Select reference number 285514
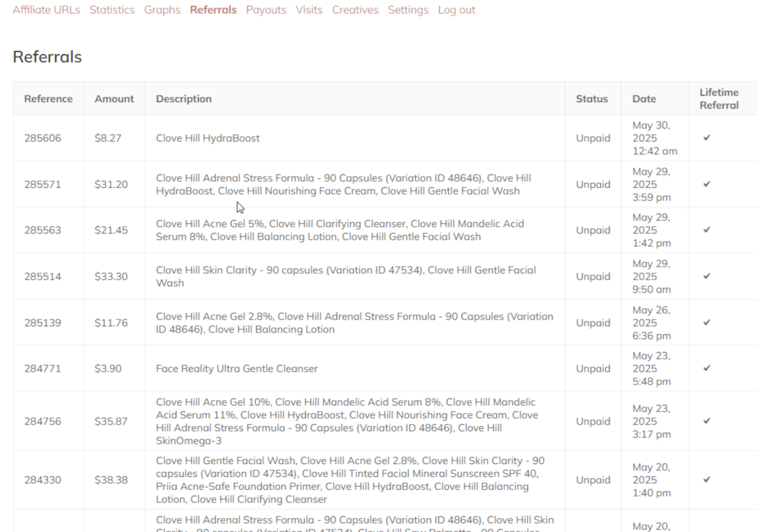The width and height of the screenshot is (758, 532). coord(43,276)
